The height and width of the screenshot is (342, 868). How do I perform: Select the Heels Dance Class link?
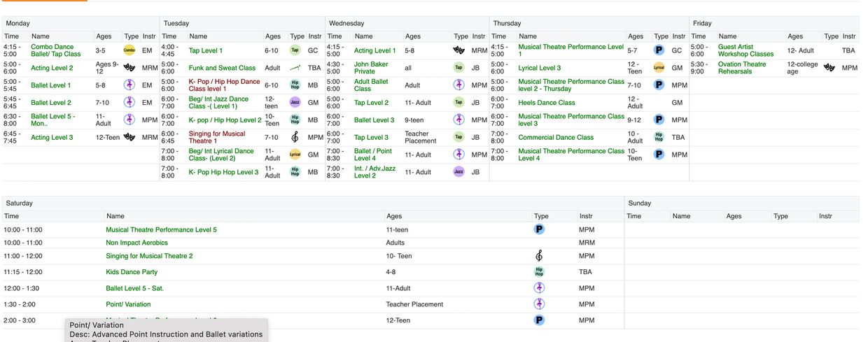(x=546, y=103)
